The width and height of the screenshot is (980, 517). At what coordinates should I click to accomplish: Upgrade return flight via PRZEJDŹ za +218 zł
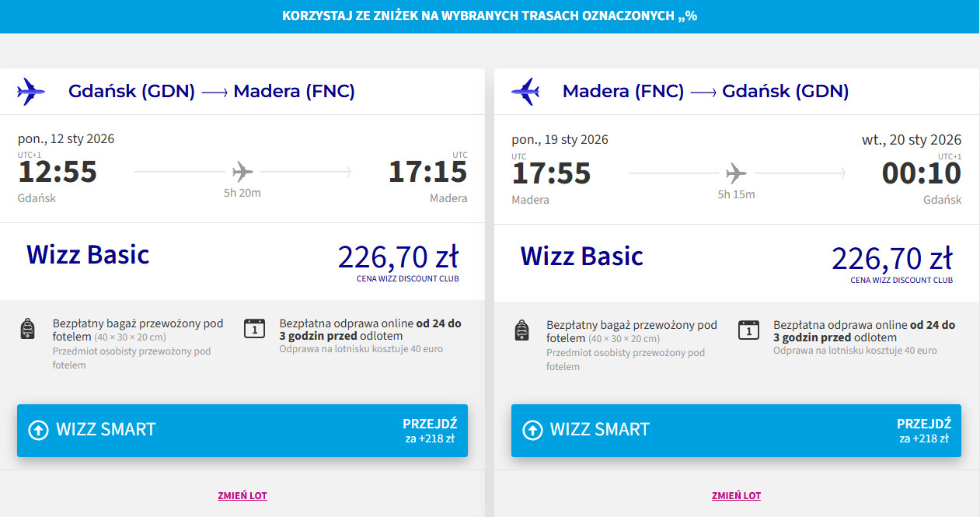(x=923, y=431)
